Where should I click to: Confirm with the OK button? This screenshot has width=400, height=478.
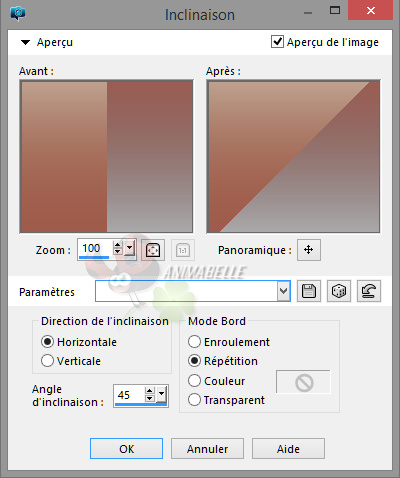point(126,449)
